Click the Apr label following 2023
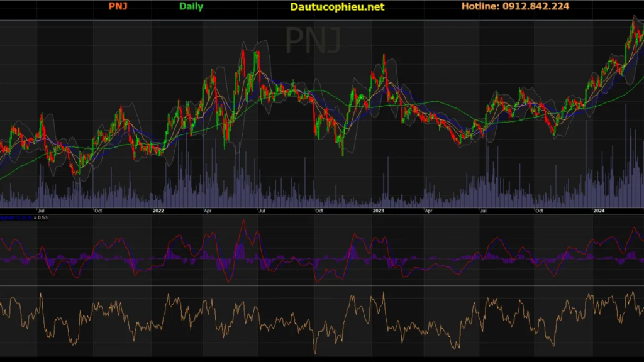The image size is (644, 362). 428,212
